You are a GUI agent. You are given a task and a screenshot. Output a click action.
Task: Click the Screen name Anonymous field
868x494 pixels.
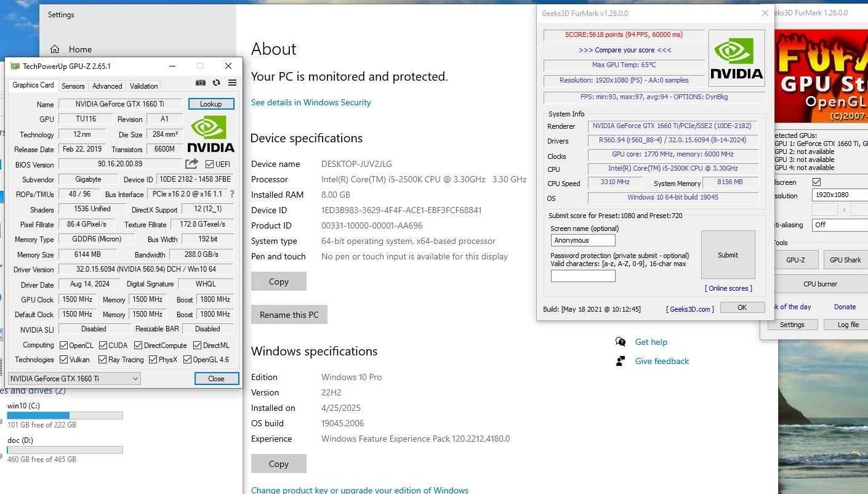[x=582, y=240]
